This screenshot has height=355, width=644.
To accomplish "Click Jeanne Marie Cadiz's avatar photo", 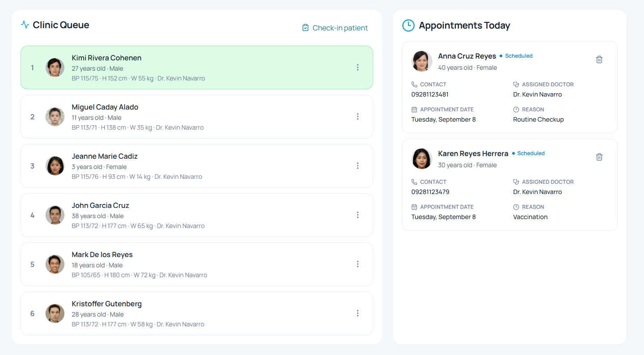I will (x=55, y=166).
